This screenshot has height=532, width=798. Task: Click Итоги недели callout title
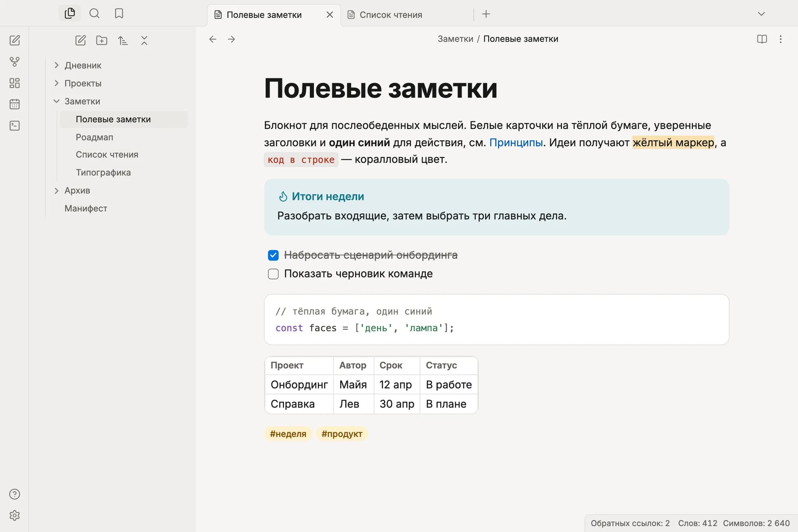(328, 196)
